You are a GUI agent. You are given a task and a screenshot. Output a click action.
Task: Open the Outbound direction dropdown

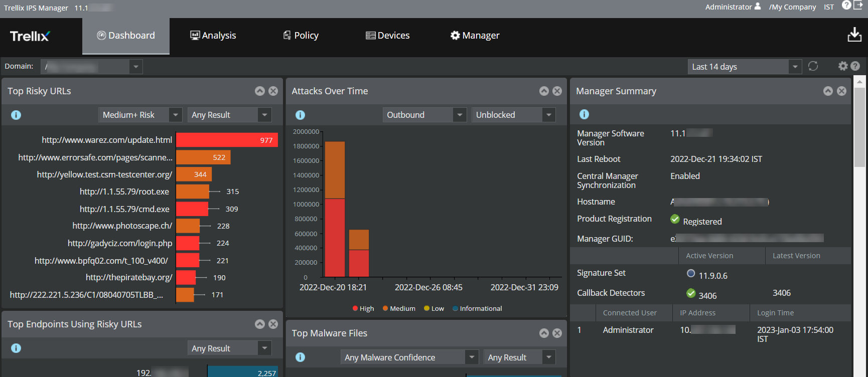(424, 115)
